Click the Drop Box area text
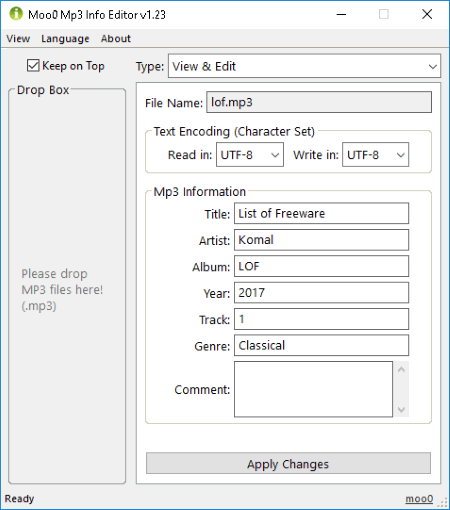The height and width of the screenshot is (510, 450). [62, 290]
